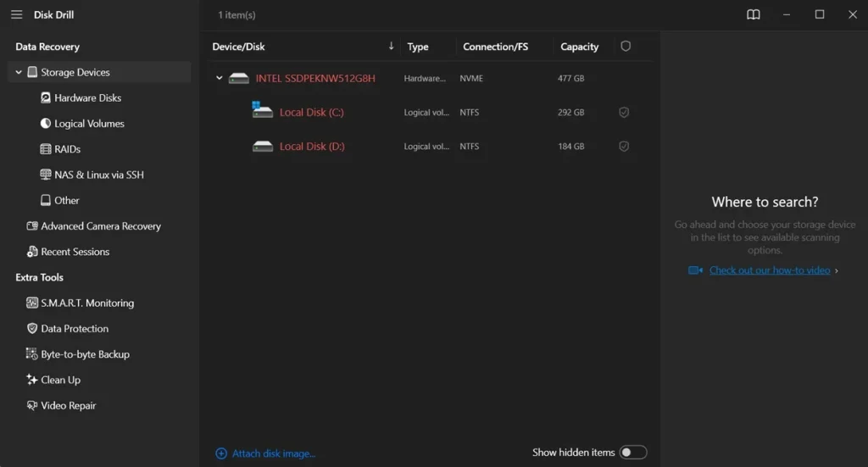Click the 292 GB capacity value
This screenshot has width=868, height=467.
570,113
